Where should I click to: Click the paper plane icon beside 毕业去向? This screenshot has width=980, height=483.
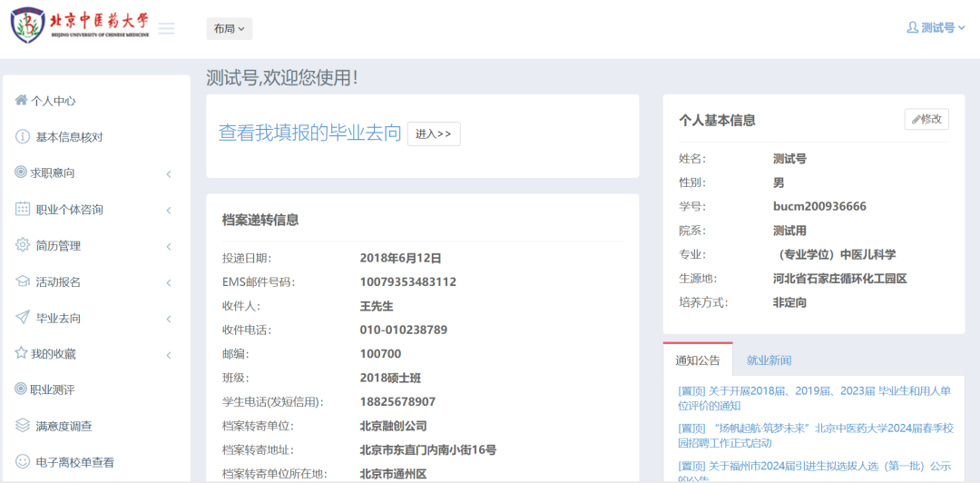click(23, 318)
